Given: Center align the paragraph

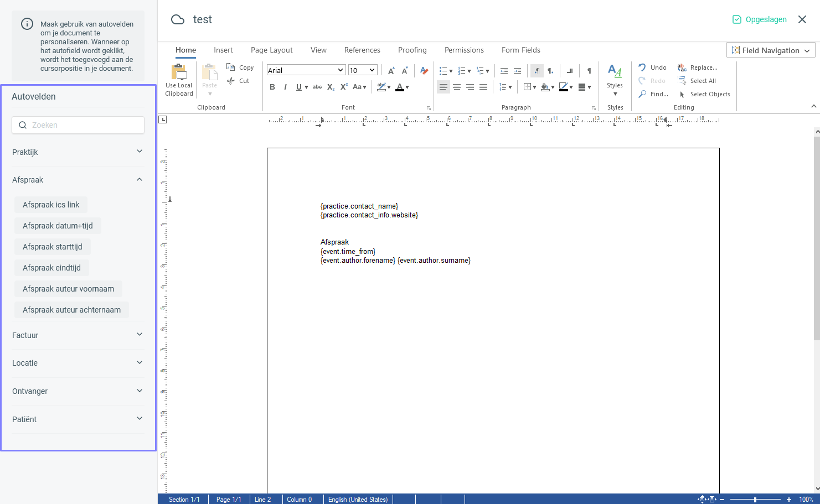Looking at the screenshot, I should pos(457,87).
